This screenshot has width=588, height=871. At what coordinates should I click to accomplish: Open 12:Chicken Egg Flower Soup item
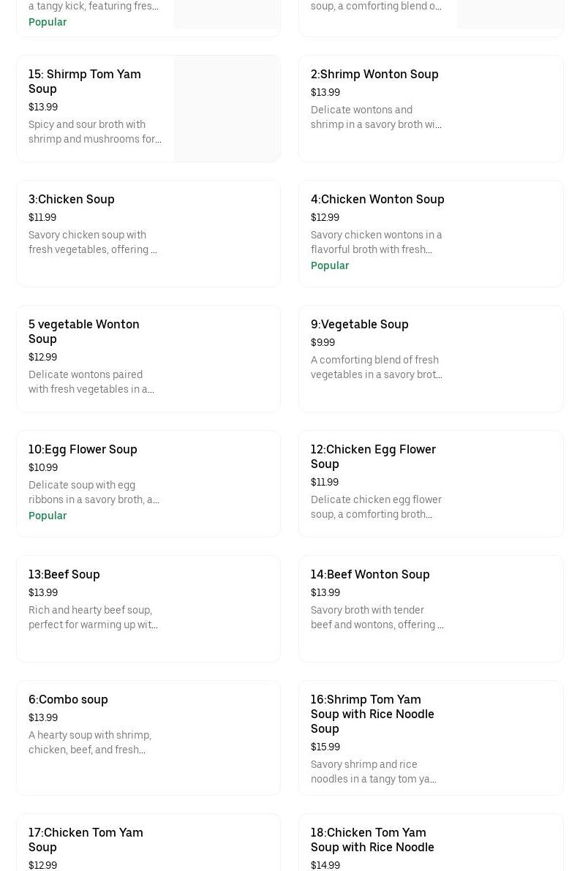(373, 456)
